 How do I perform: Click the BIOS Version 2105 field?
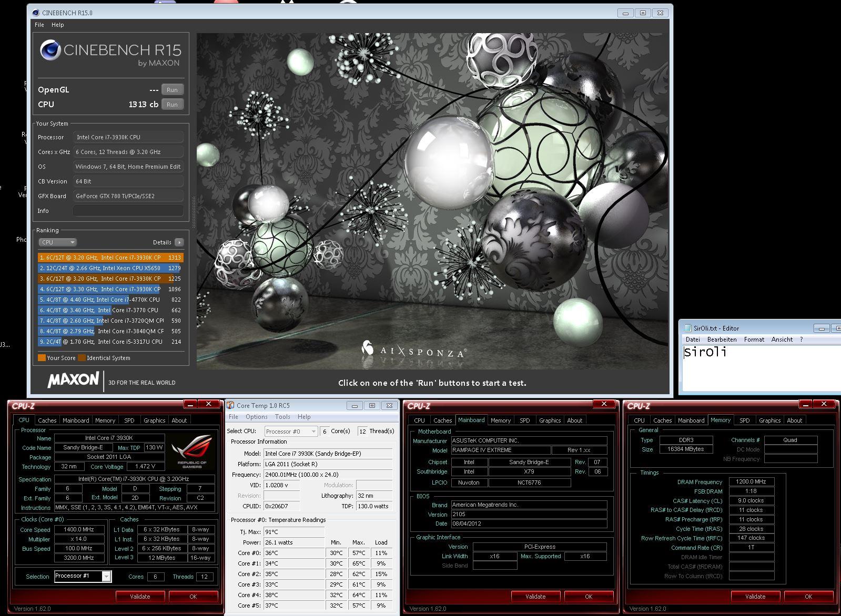(529, 514)
